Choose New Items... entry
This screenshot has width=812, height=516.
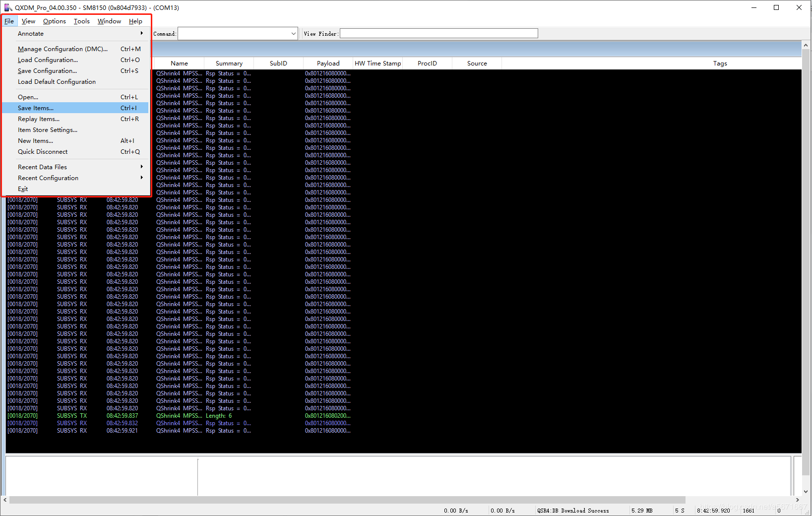[x=75, y=141]
